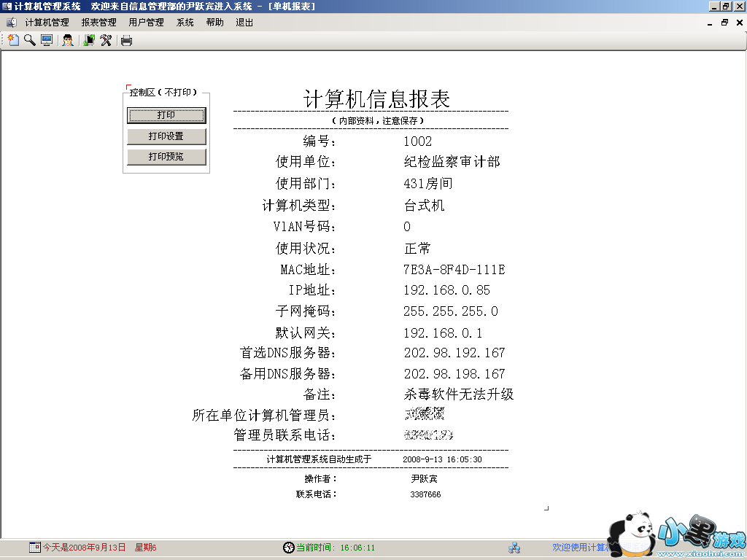Image resolution: width=747 pixels, height=560 pixels.
Task: Click the status bar text 星期6
Action: click(145, 548)
